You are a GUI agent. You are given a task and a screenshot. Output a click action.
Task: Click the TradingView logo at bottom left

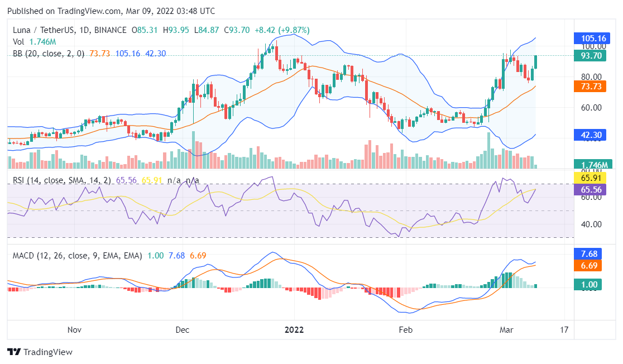[x=40, y=352]
